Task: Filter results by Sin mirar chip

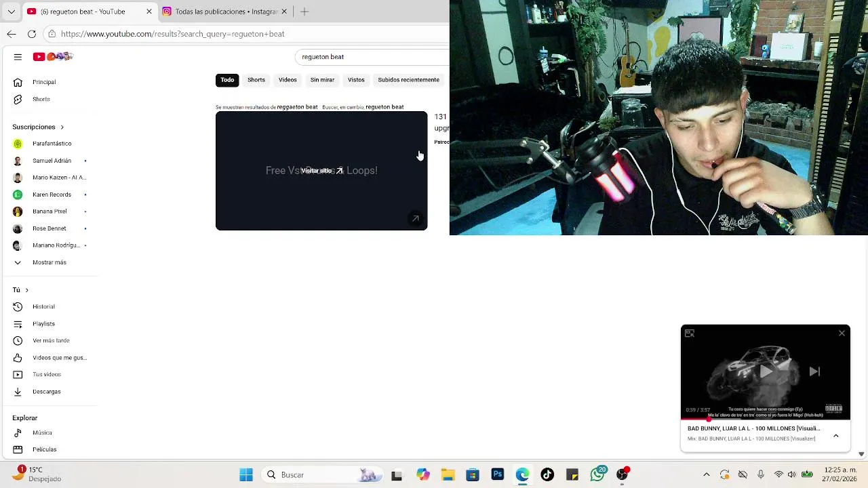Action: [x=322, y=80]
